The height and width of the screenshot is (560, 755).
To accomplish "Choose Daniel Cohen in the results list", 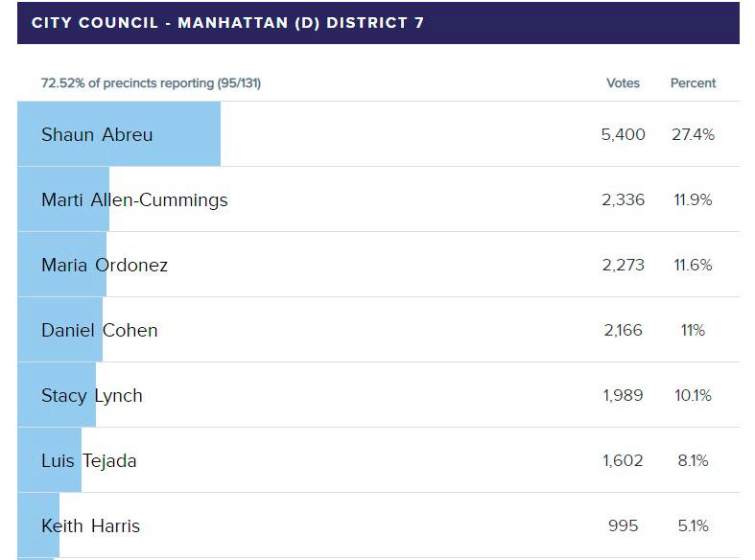I will pyautogui.click(x=100, y=331).
